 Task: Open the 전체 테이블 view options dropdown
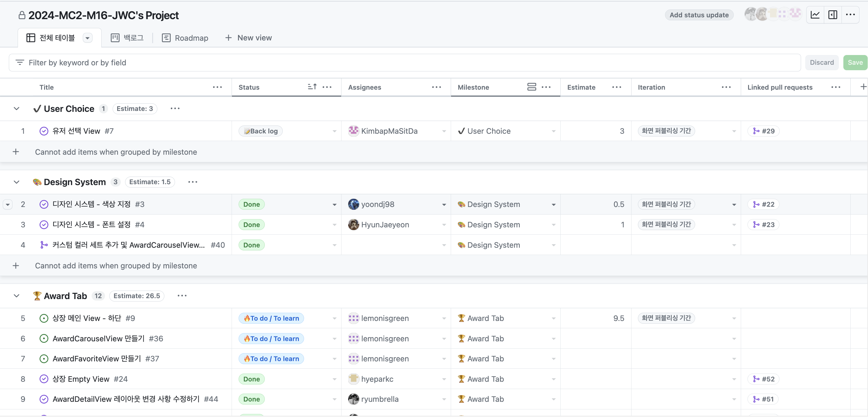(87, 38)
